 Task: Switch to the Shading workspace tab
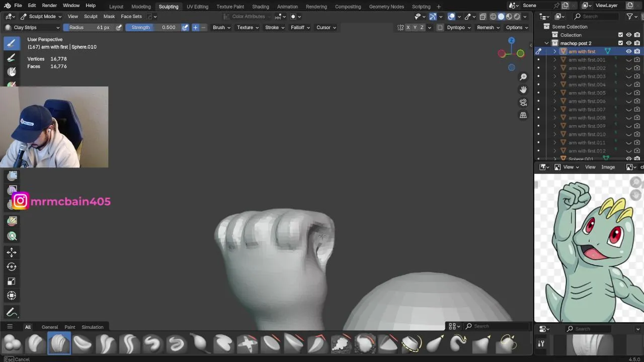coord(261,7)
